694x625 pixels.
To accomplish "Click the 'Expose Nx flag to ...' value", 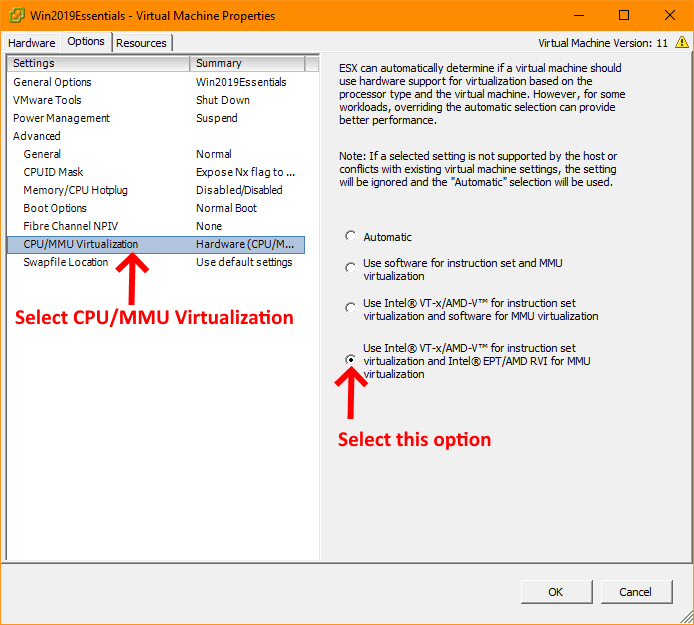I will pyautogui.click(x=246, y=172).
